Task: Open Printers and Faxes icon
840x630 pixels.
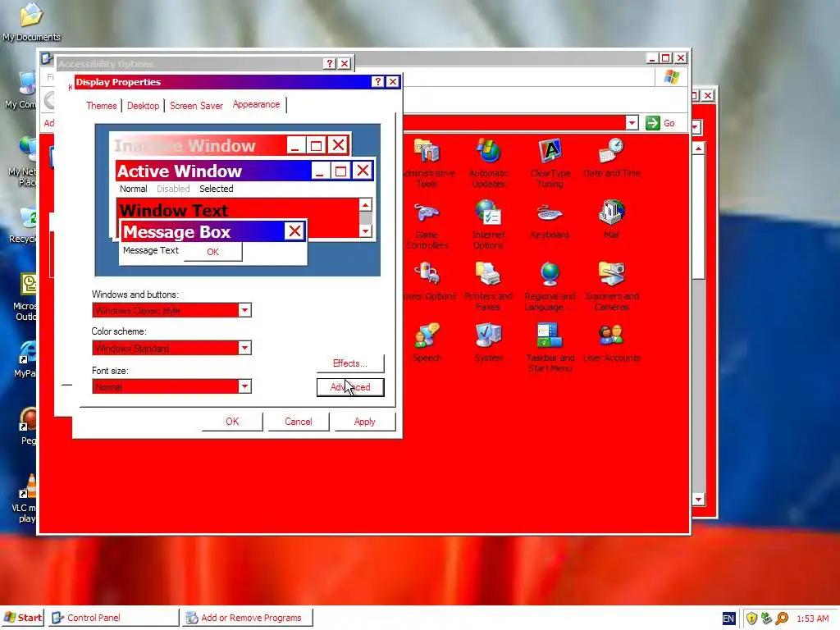Action: pos(488,286)
